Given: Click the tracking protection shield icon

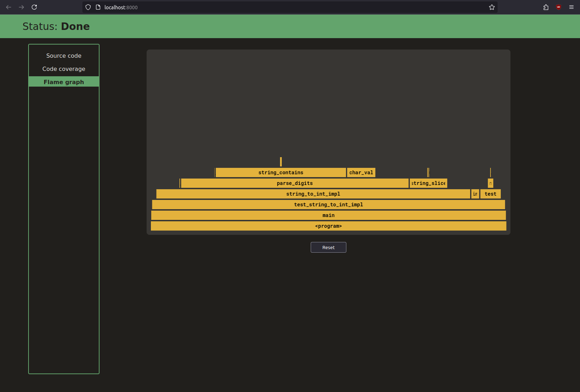Looking at the screenshot, I should point(88,7).
